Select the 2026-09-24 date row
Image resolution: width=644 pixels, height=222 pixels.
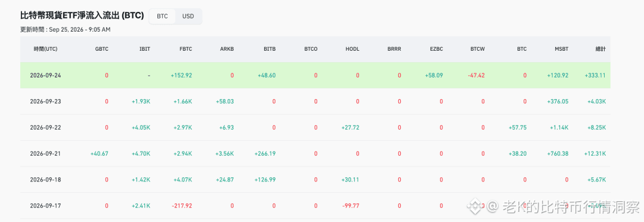[315, 75]
